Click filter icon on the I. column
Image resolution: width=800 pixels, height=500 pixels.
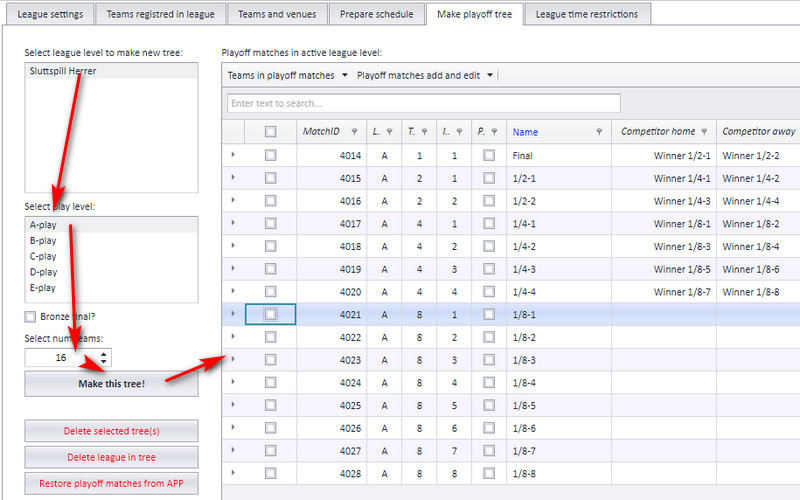[460, 132]
